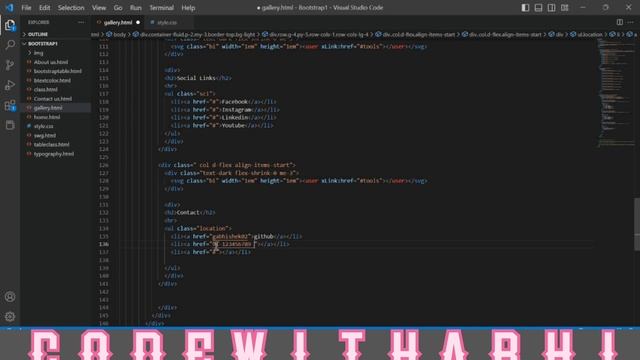Viewport: 640px width, 360px height.
Task: Open swg.html in the explorer
Action: click(44, 136)
